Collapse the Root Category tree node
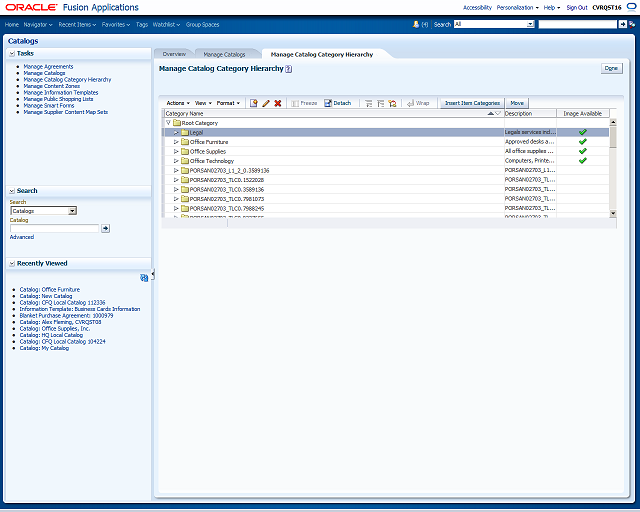 click(x=168, y=122)
